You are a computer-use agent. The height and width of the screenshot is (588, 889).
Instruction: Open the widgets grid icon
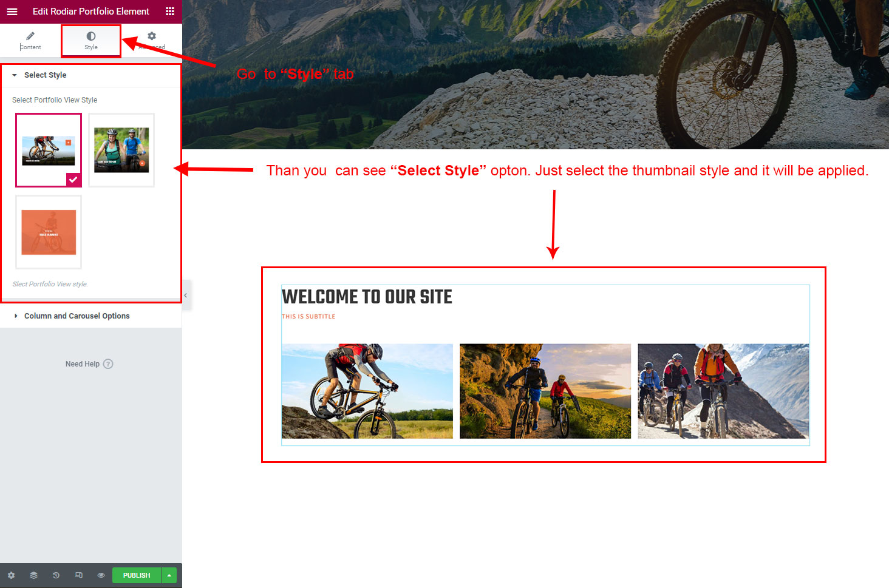(170, 12)
